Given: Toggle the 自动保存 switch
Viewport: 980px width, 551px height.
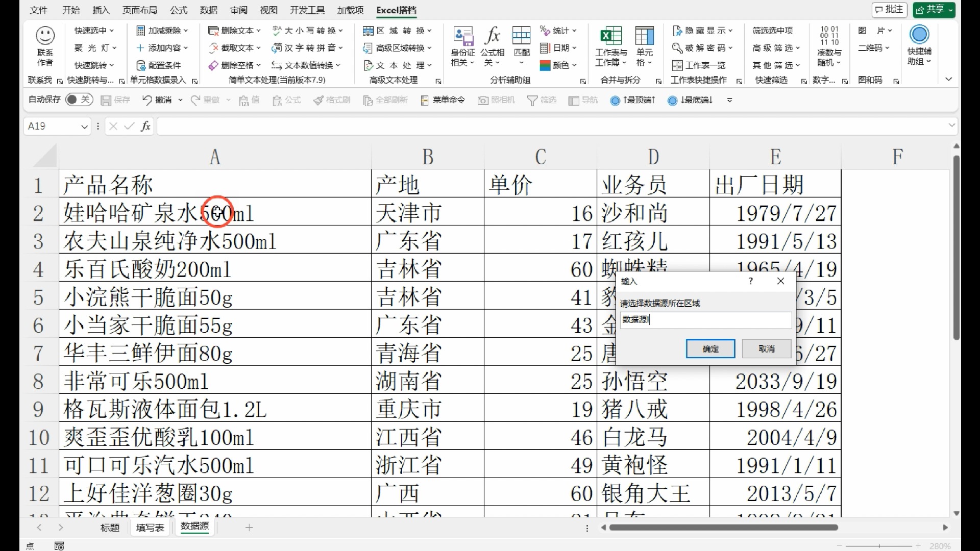Looking at the screenshot, I should click(79, 99).
